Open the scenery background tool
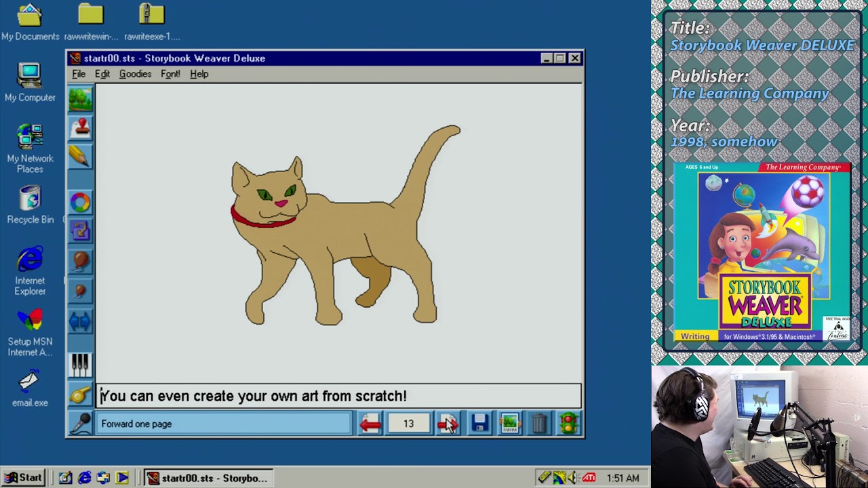868x488 pixels. pyautogui.click(x=80, y=100)
